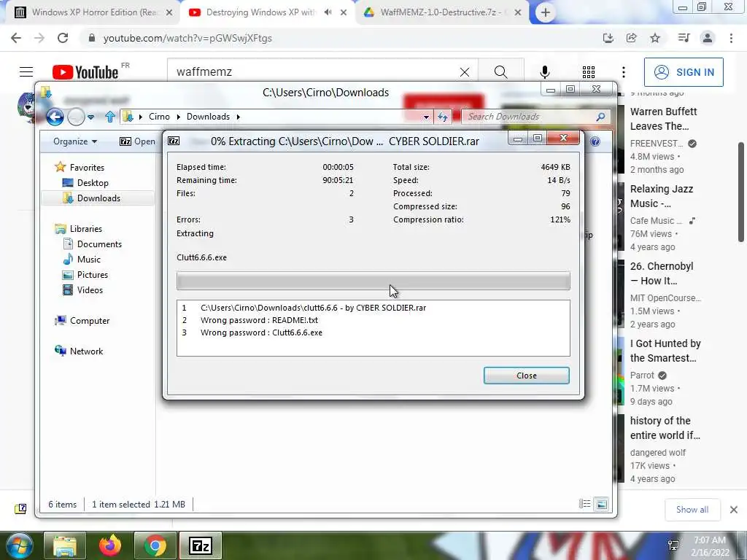Screen dimensions: 747x560
Task: Open the Pictures library in sidebar
Action: coord(93,275)
